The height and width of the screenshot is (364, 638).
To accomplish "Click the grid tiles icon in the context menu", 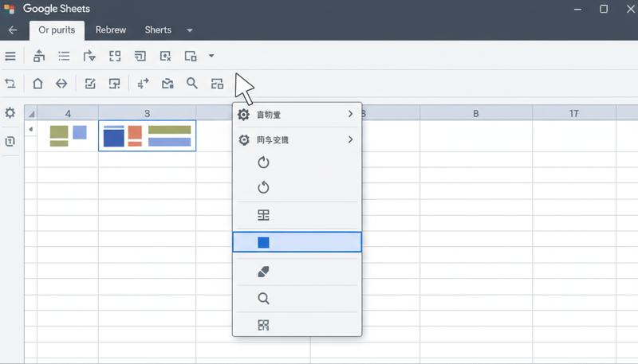I will [263, 325].
